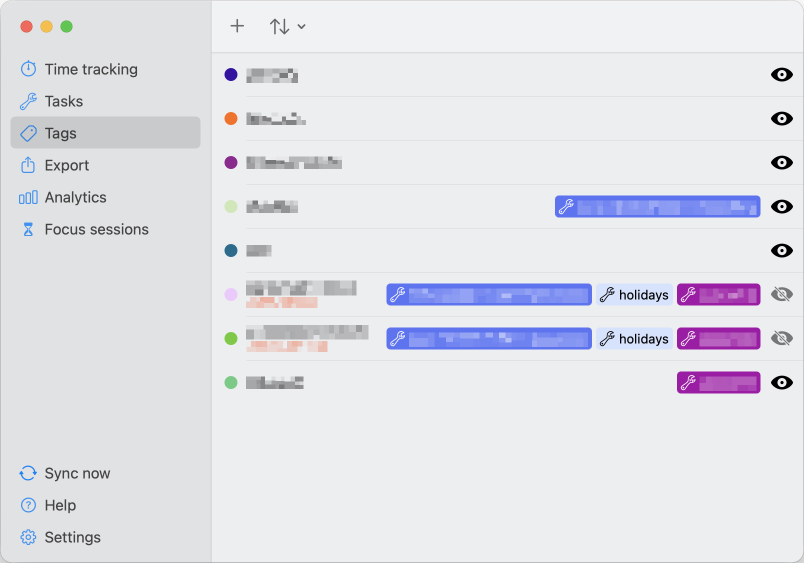Image resolution: width=804 pixels, height=563 pixels.
Task: Open the sort order dropdown in toolbar
Action: pyautogui.click(x=287, y=27)
